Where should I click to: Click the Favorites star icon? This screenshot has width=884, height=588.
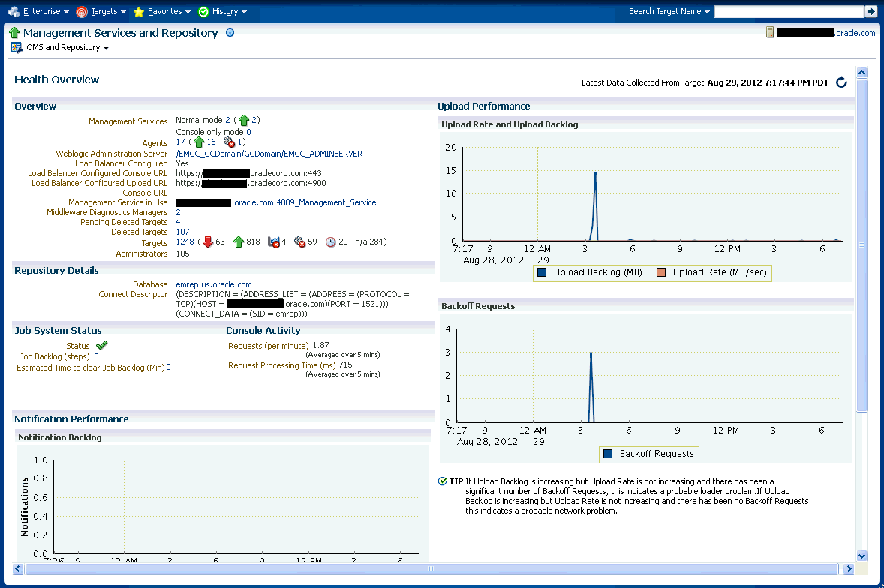point(139,12)
